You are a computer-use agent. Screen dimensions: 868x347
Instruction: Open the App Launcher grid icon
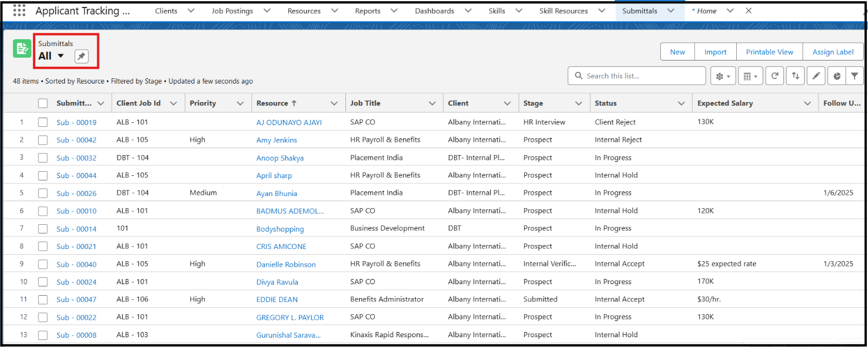(19, 10)
